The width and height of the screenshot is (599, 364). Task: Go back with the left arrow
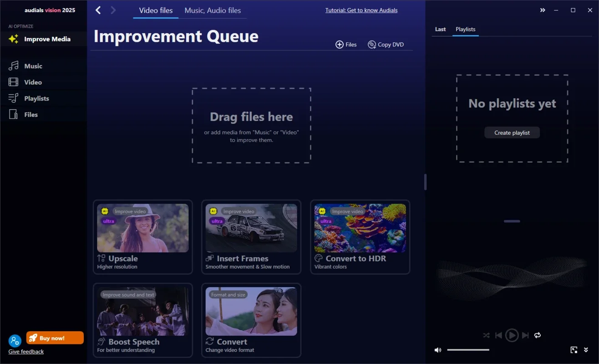click(98, 10)
